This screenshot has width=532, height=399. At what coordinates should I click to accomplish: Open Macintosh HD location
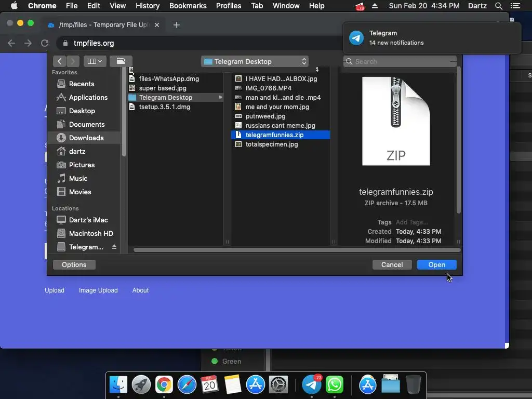coord(91,233)
